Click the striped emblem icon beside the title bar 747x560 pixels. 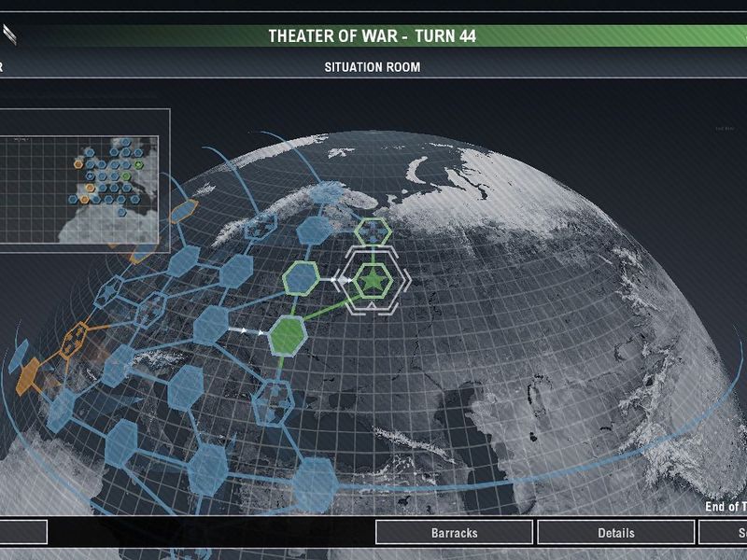point(9,35)
